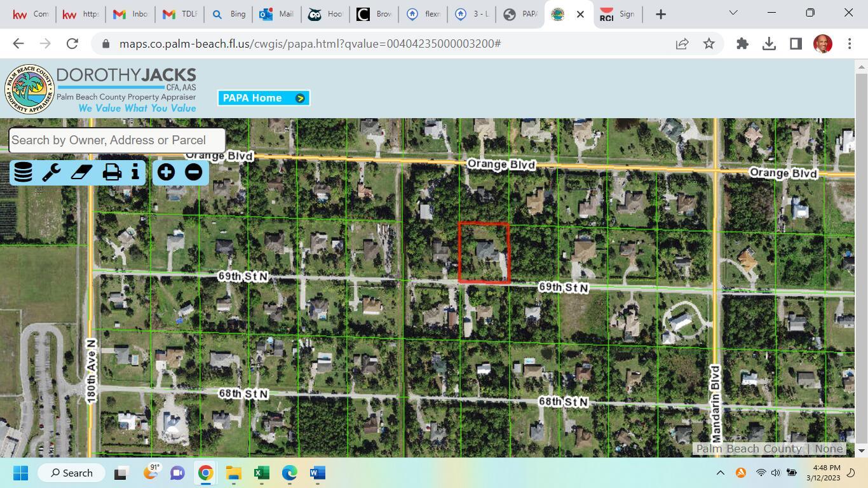Open the map layers icon

(22, 172)
